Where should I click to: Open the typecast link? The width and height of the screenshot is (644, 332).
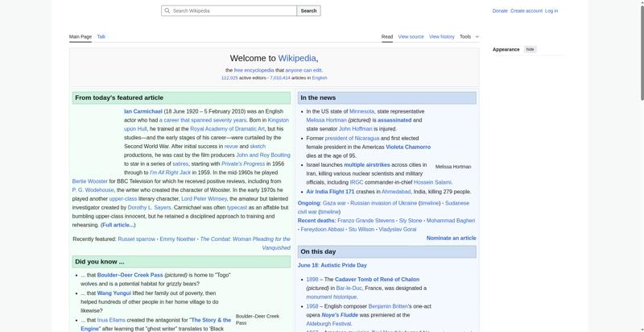[x=237, y=208]
